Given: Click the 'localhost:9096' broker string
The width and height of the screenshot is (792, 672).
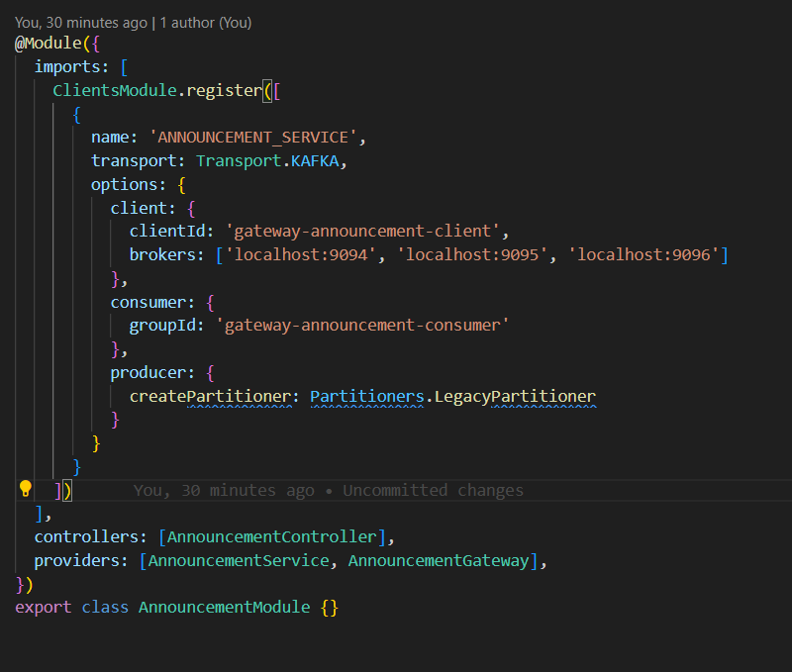Looking at the screenshot, I should (643, 254).
